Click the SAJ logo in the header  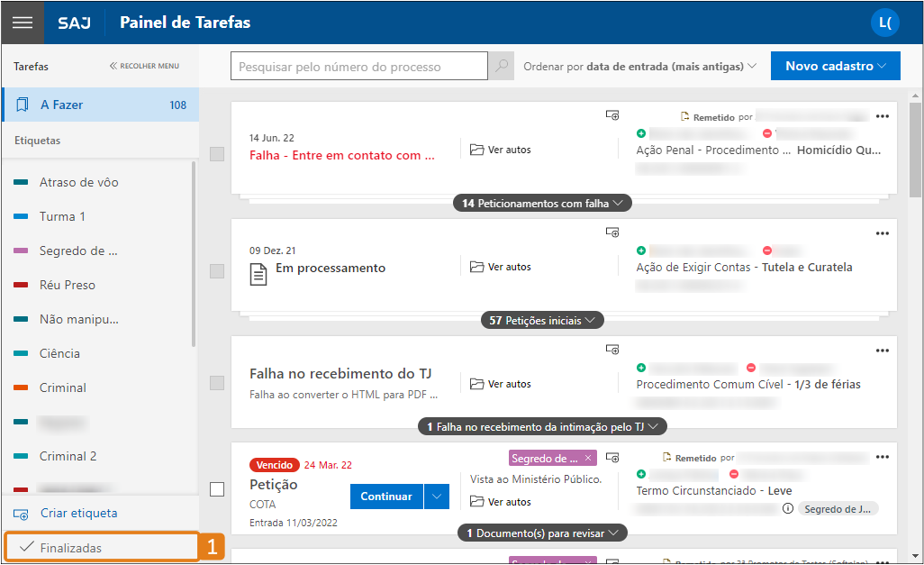(x=74, y=23)
